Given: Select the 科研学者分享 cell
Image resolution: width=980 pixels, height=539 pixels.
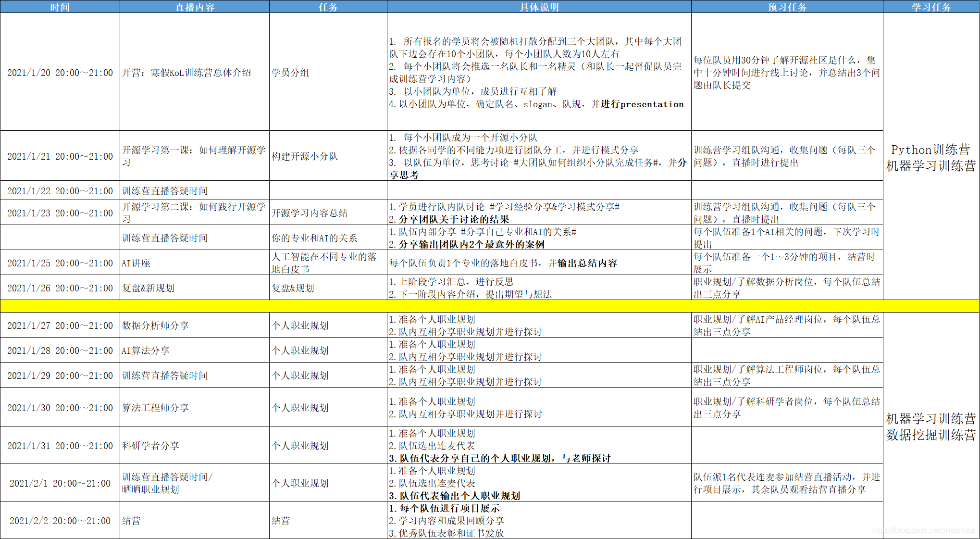Looking at the screenshot, I should (x=150, y=446).
